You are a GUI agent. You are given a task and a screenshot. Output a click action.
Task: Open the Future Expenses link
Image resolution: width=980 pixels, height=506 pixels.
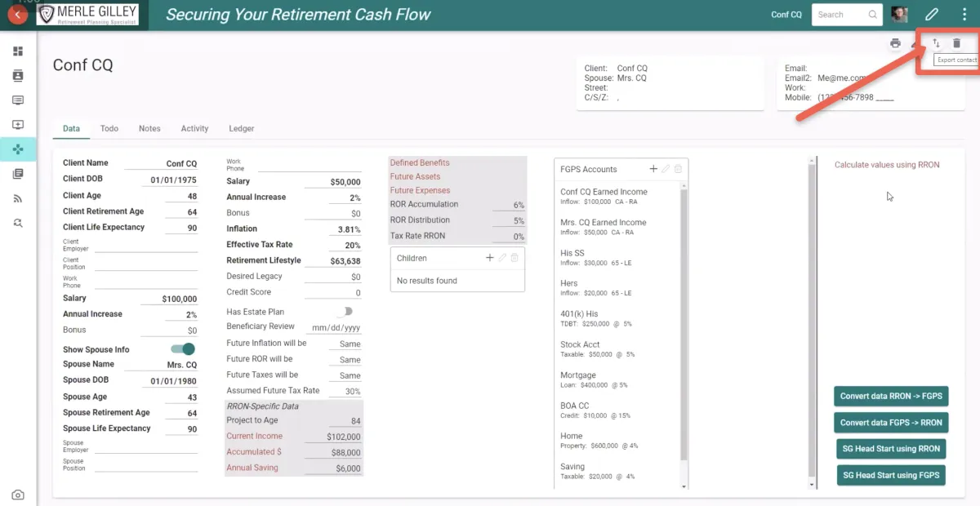420,190
